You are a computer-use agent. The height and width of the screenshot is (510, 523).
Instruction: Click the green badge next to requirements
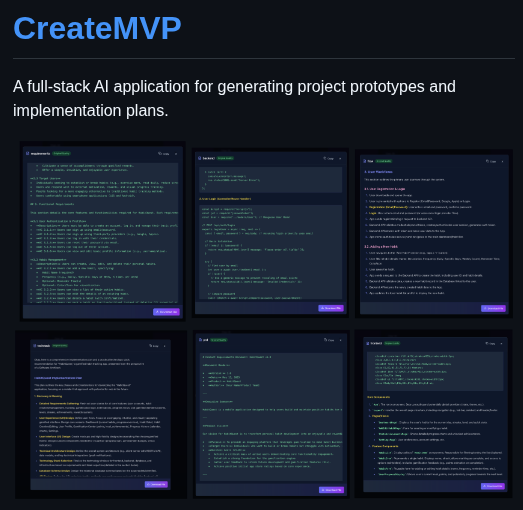point(62,153)
